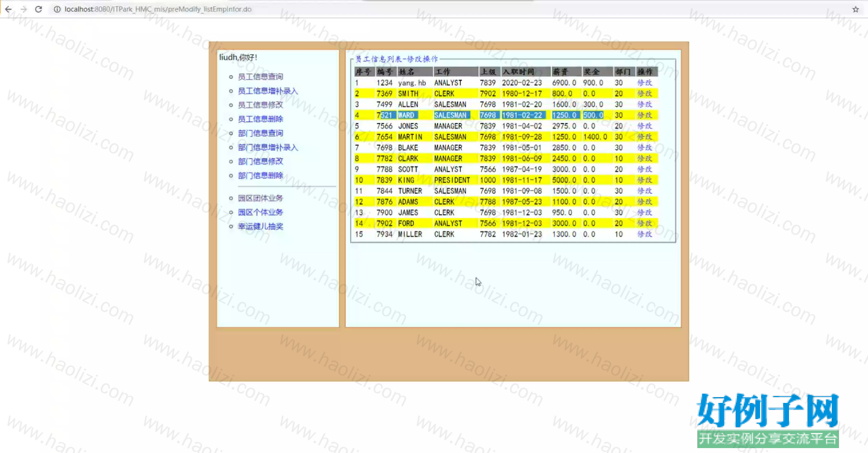This screenshot has width=868, height=453.
Task: Click salary 2975.0 in JONES row
Action: (564, 126)
